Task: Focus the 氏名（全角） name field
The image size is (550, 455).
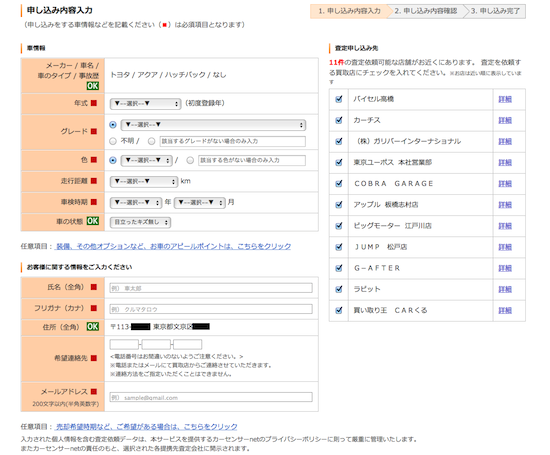Action: pos(211,288)
